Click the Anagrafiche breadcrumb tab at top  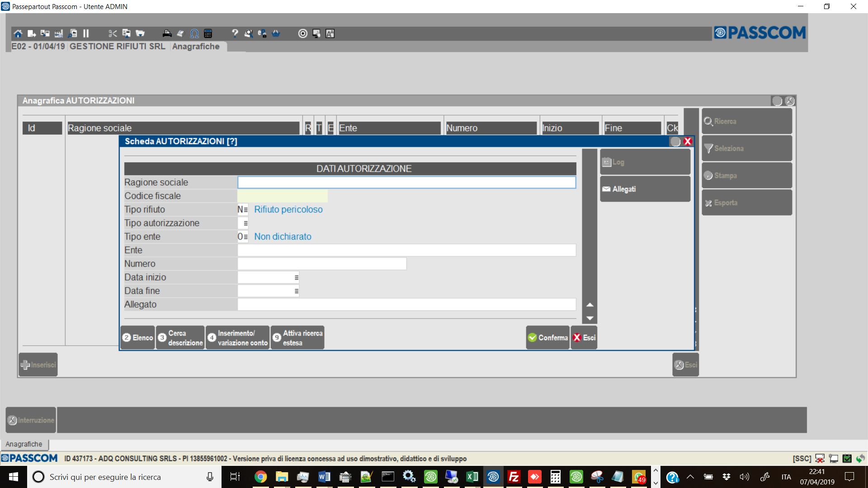click(196, 47)
